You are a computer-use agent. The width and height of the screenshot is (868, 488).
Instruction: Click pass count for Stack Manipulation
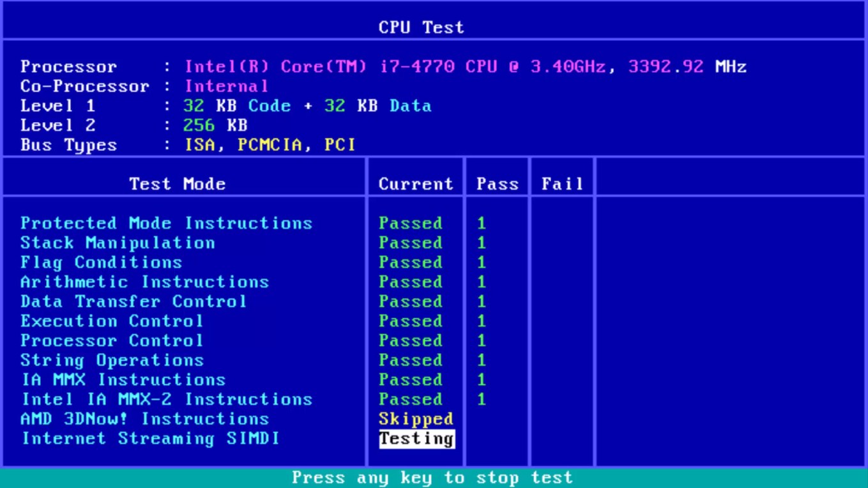[482, 243]
